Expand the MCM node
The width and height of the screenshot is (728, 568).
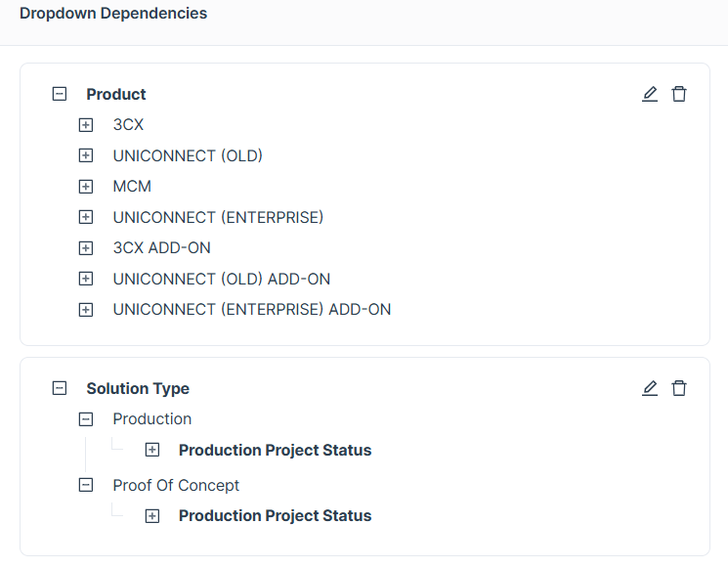click(86, 186)
